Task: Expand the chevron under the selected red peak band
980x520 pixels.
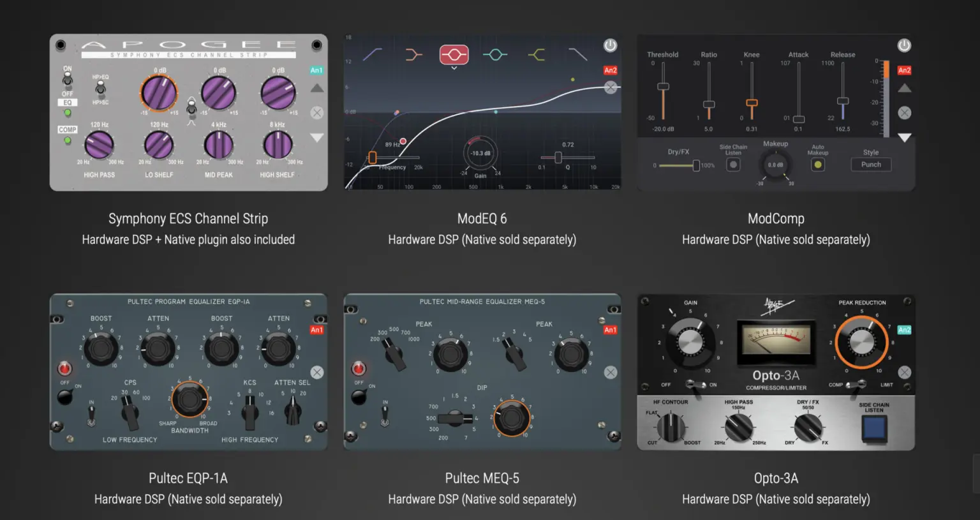Action: point(454,68)
